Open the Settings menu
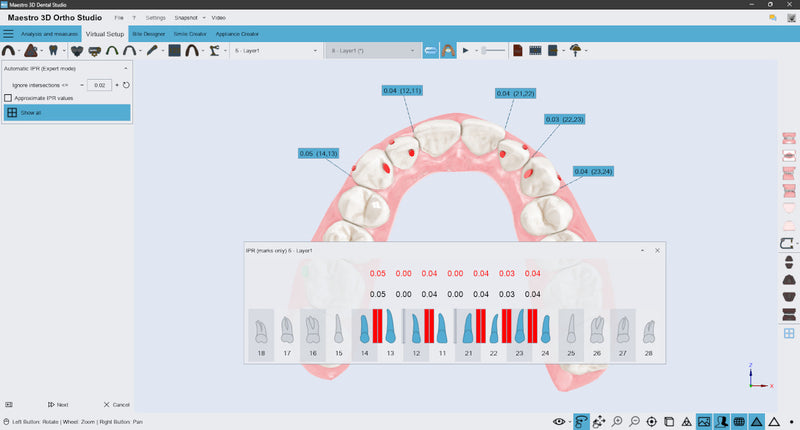Viewport: 800px width, 430px height. tap(155, 18)
